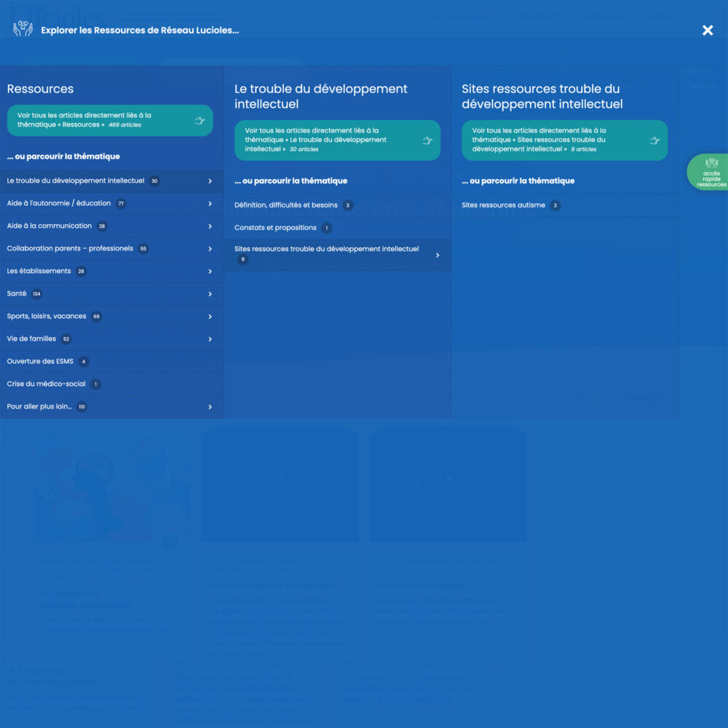728x728 pixels.
Task: Select 'Collaboration parents – professionels' item
Action: [112, 249]
